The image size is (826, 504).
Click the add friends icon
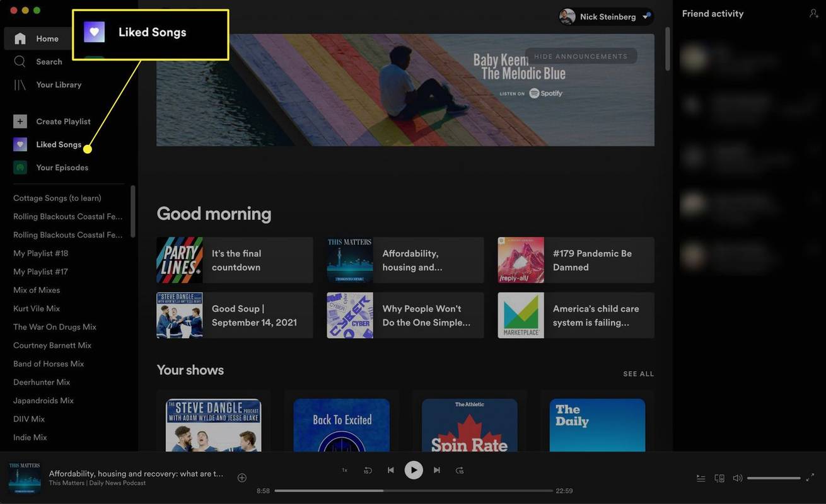point(814,13)
